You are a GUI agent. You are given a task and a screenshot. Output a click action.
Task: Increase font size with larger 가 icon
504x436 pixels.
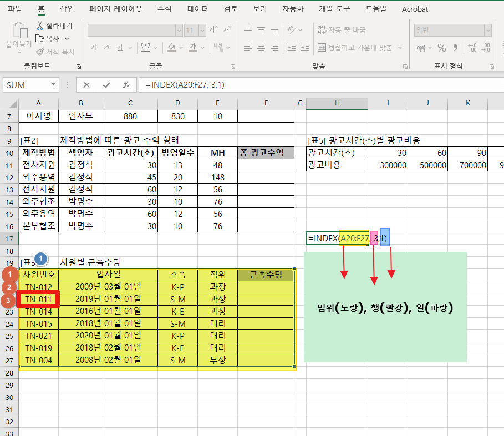213,30
